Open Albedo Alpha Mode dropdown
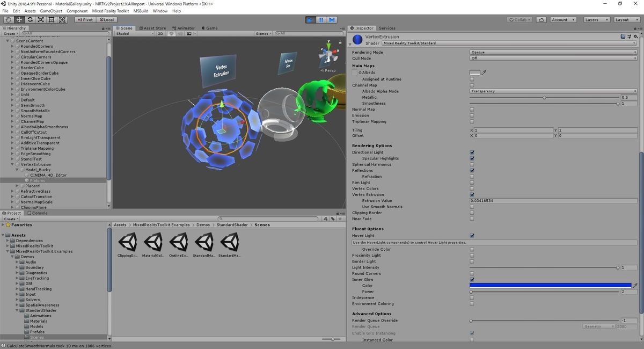The height and width of the screenshot is (349, 644). click(553, 91)
